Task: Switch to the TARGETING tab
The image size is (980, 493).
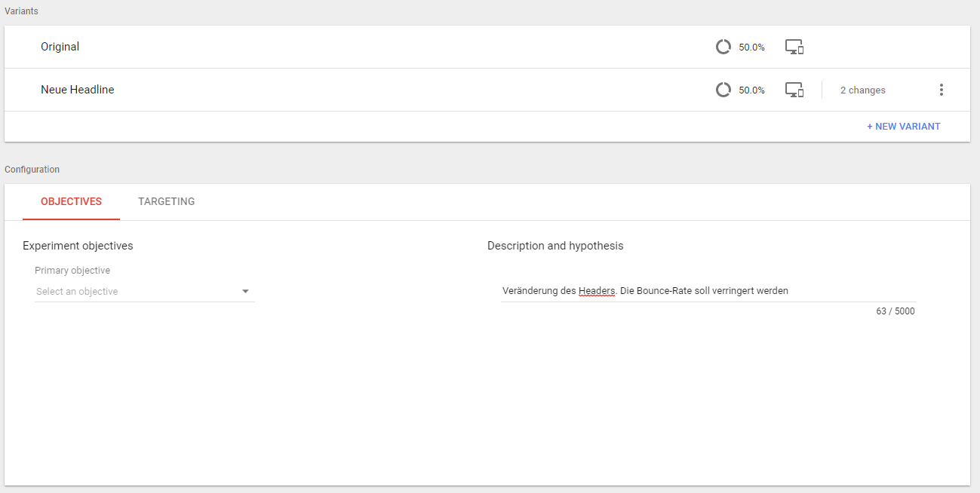Action: coord(167,201)
